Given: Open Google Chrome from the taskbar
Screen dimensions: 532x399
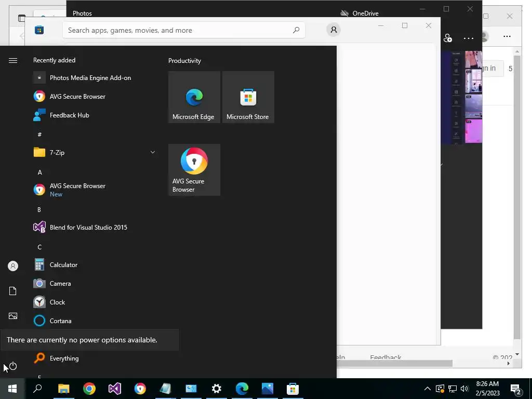Looking at the screenshot, I should (x=89, y=389).
